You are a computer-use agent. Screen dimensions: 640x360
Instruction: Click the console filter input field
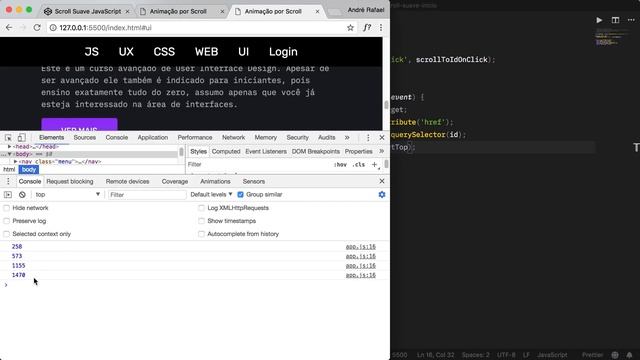tap(147, 195)
